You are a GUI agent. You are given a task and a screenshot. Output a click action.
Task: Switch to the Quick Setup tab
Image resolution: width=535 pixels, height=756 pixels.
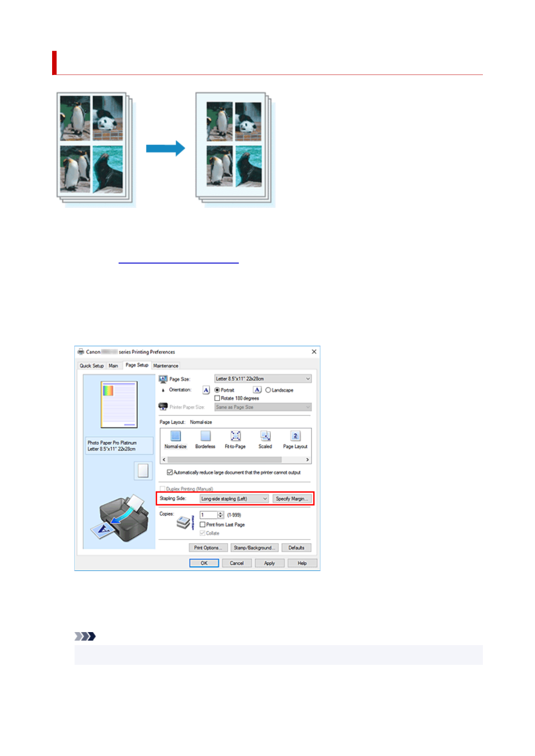[x=92, y=366]
